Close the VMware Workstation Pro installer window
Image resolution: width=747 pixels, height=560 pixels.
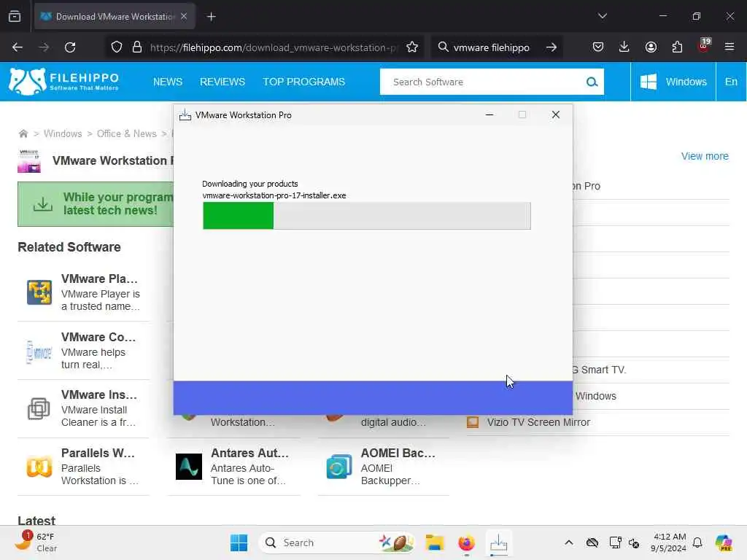point(555,114)
